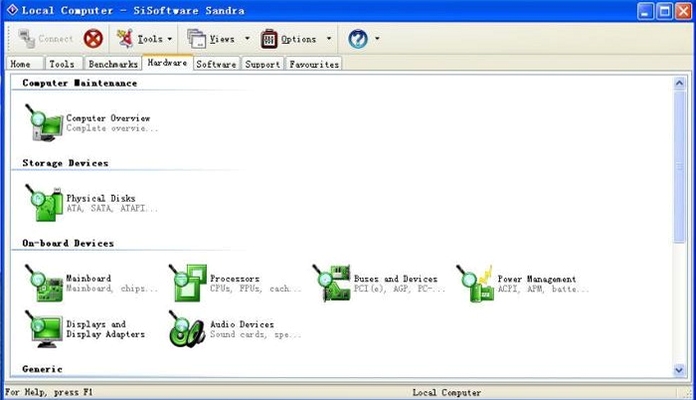Open the Buses and Devices icon
The image size is (696, 400).
tap(331, 283)
